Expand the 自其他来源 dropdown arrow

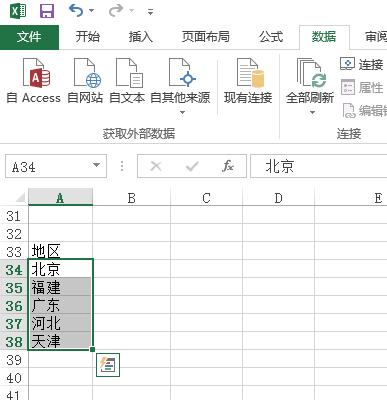coord(182,113)
